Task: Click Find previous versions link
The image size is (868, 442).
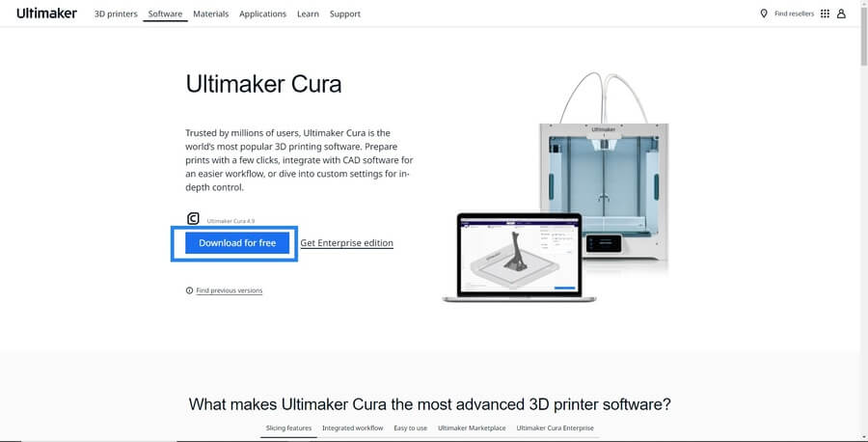Action: tap(230, 290)
